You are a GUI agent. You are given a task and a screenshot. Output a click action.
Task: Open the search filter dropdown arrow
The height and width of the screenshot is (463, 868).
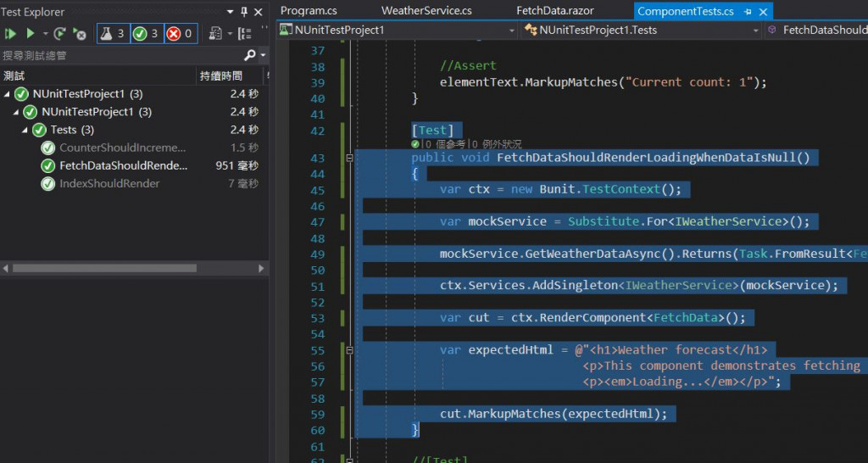point(263,55)
